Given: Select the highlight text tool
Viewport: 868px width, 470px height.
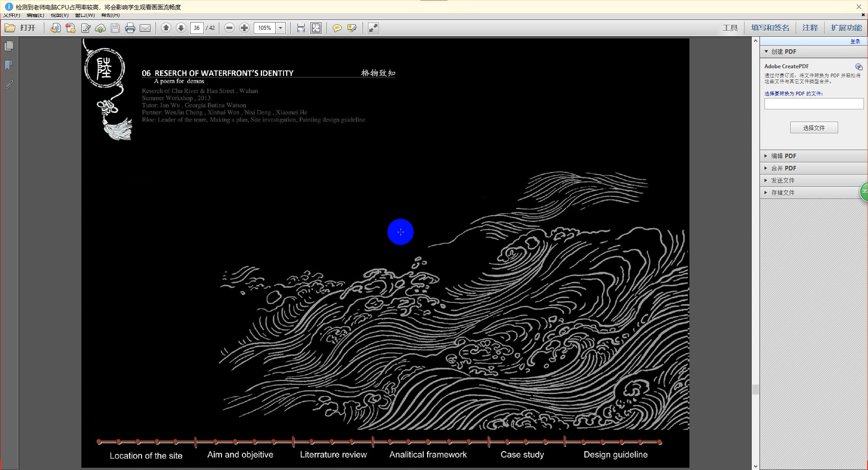Looking at the screenshot, I should pos(352,28).
